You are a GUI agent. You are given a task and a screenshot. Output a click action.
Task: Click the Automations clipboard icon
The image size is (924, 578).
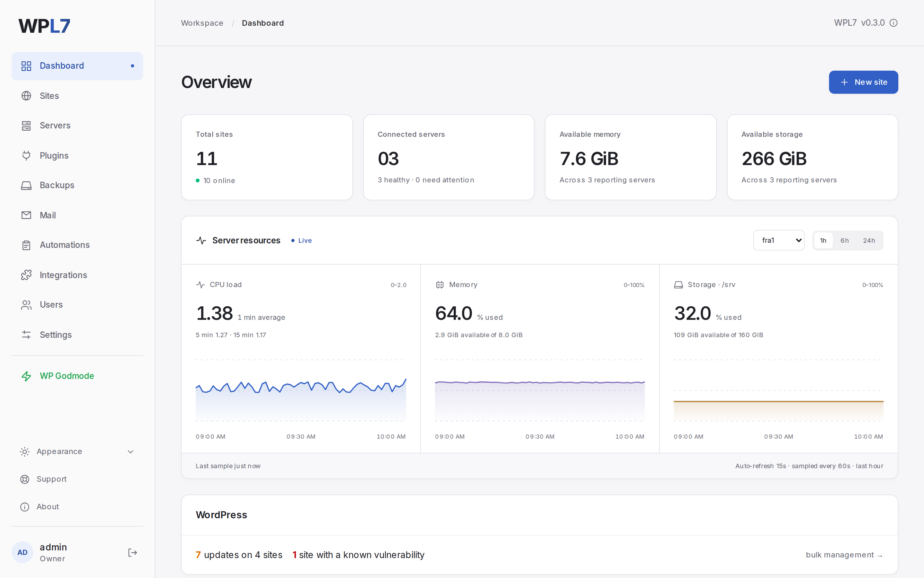click(x=26, y=245)
